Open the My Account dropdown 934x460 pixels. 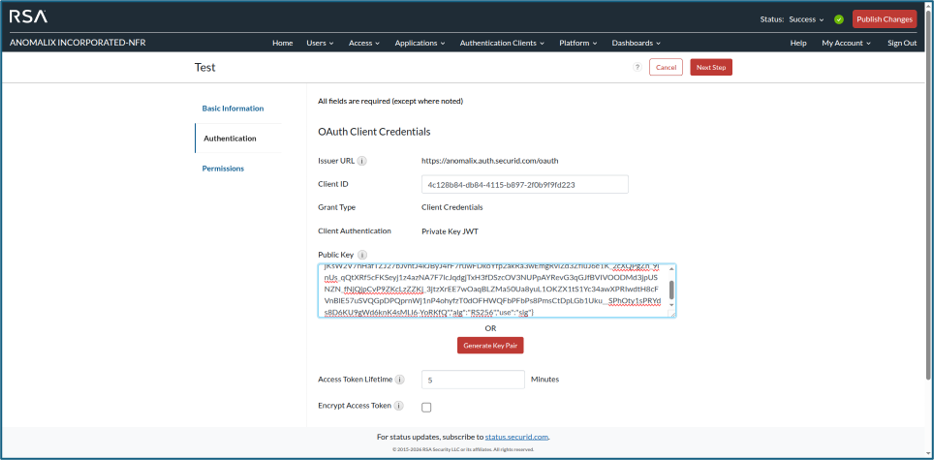tap(846, 43)
